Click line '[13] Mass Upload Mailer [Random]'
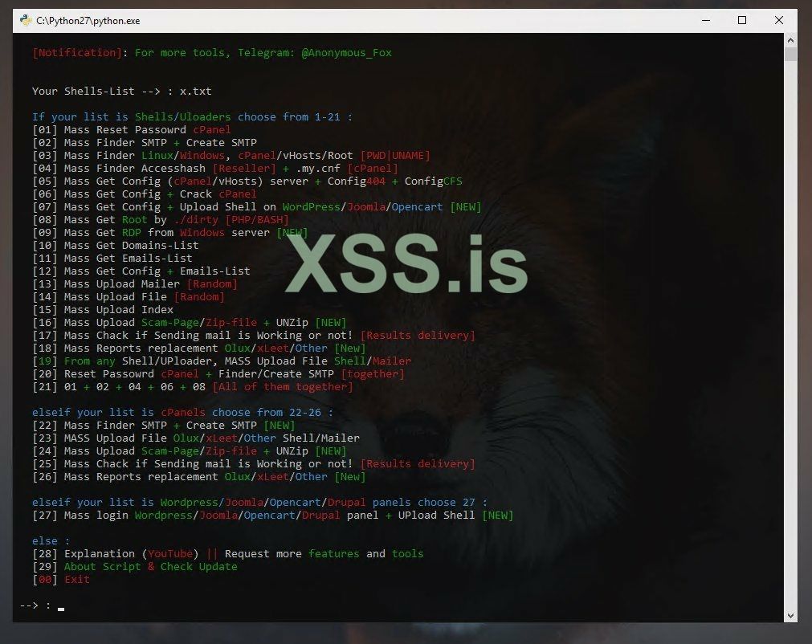 (135, 284)
